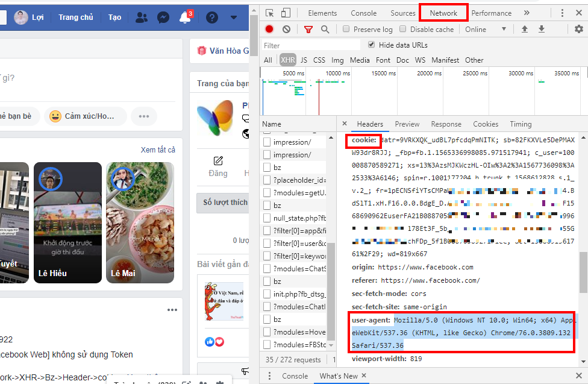The height and width of the screenshot is (384, 588).
Task: Enable Preserve log checkbox
Action: (346, 29)
